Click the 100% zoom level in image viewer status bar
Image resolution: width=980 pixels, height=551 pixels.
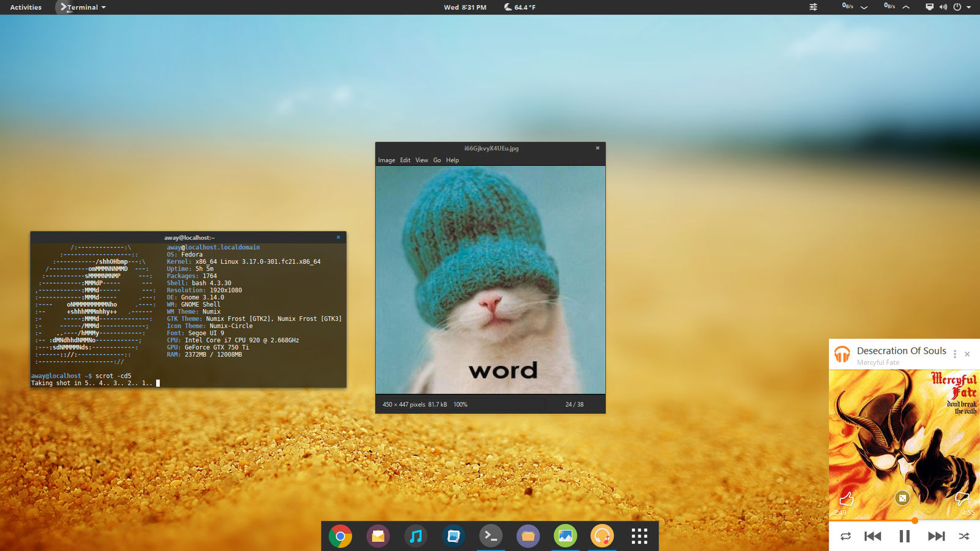pos(461,405)
